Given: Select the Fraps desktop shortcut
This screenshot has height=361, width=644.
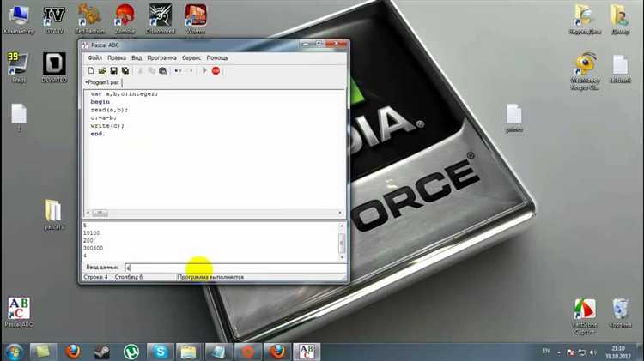Looking at the screenshot, I should point(19,67).
